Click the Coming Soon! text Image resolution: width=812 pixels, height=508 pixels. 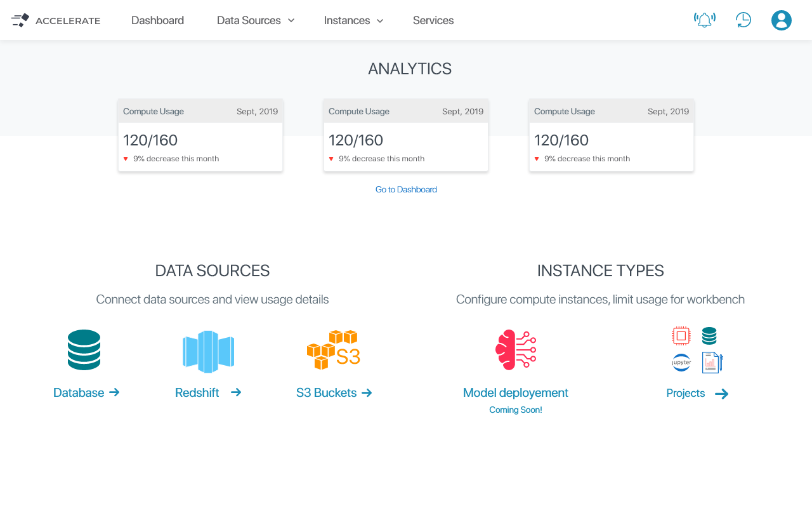516,410
